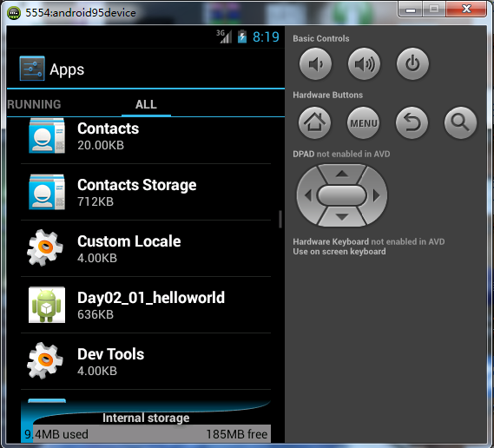Click the DPAD left arrow

click(x=308, y=195)
